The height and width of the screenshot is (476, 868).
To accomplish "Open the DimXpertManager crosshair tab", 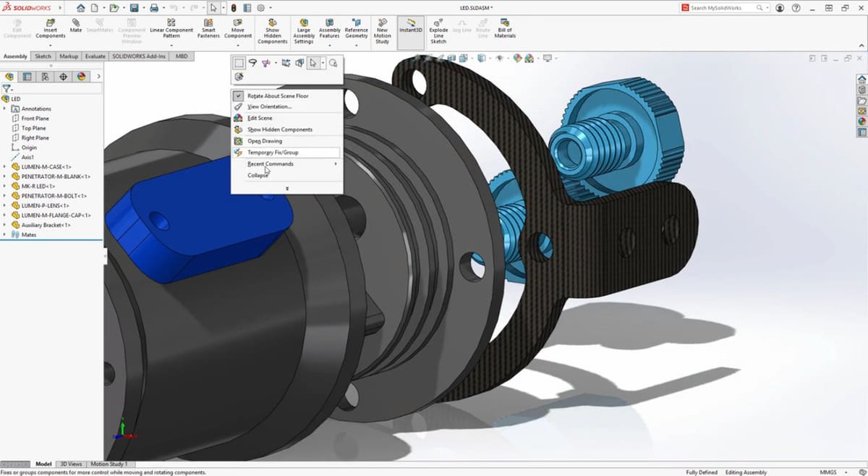I will coord(64,76).
